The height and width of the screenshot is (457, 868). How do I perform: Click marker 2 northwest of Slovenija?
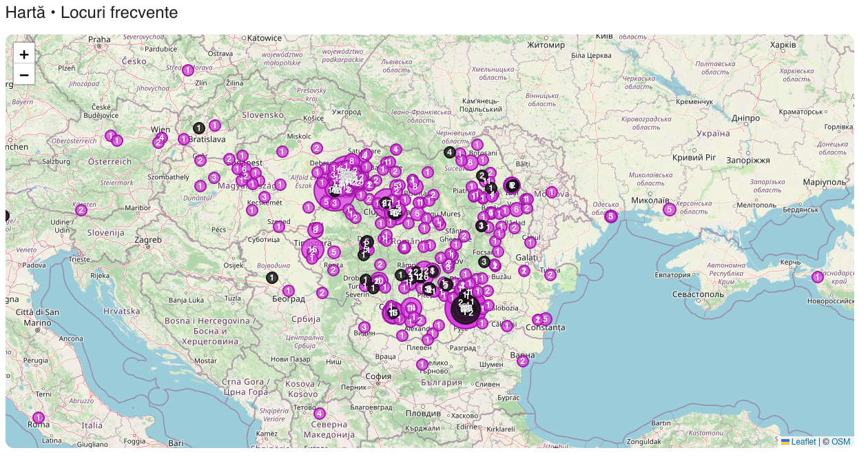81,210
